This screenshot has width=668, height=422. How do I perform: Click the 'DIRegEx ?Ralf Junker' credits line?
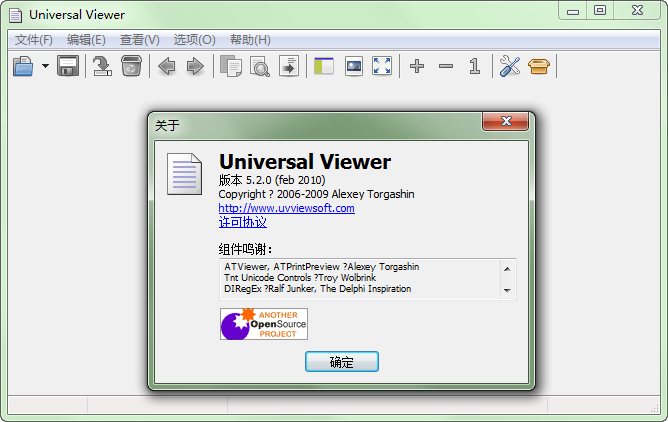[x=317, y=289]
